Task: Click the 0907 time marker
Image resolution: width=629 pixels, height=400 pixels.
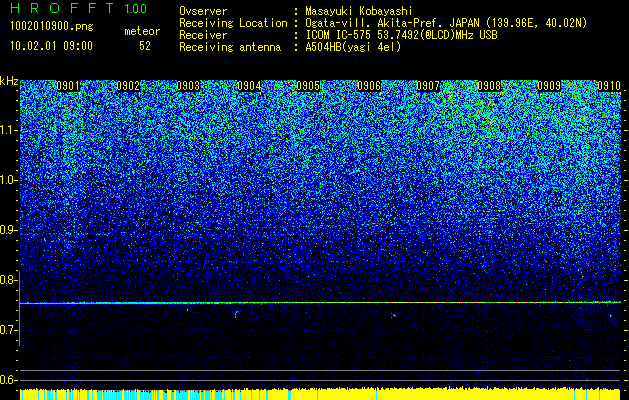Action: click(428, 86)
